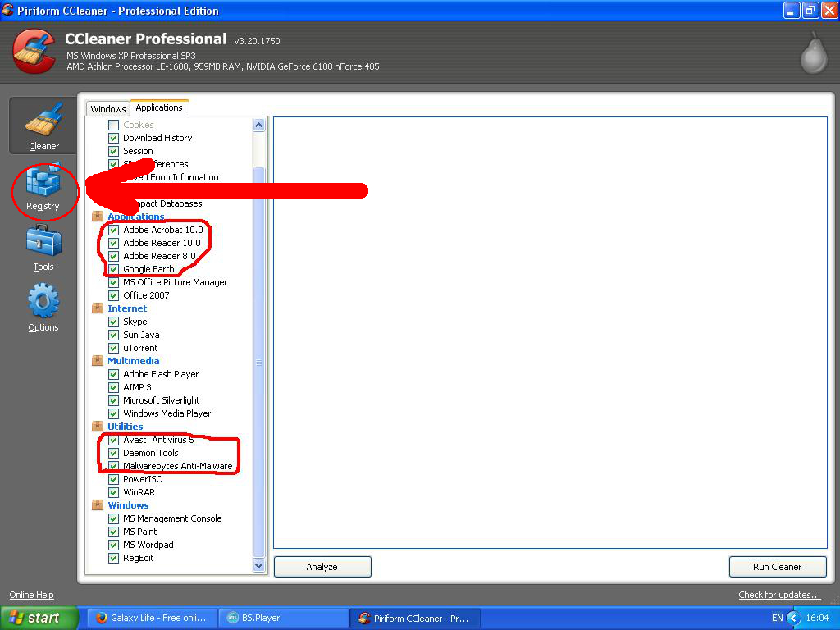Click scrollbar up arrow in list
The height and width of the screenshot is (630, 840).
click(x=258, y=126)
